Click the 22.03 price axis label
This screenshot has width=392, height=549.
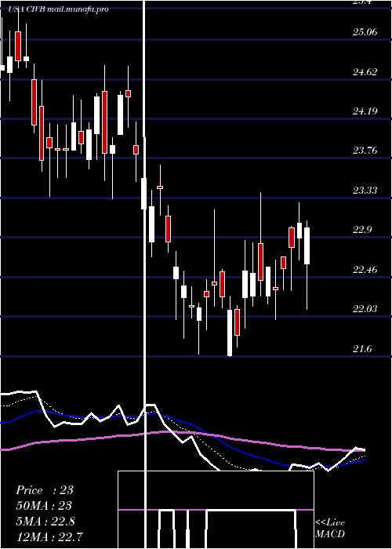coord(365,309)
